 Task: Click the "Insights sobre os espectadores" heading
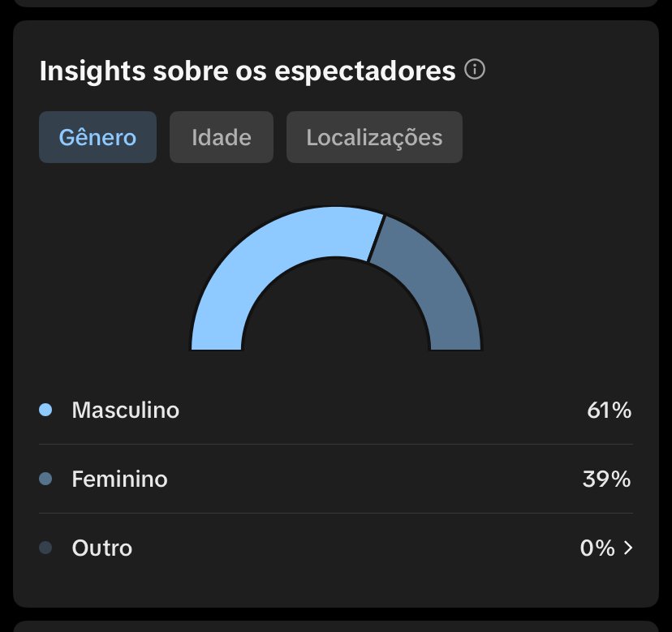click(x=248, y=71)
